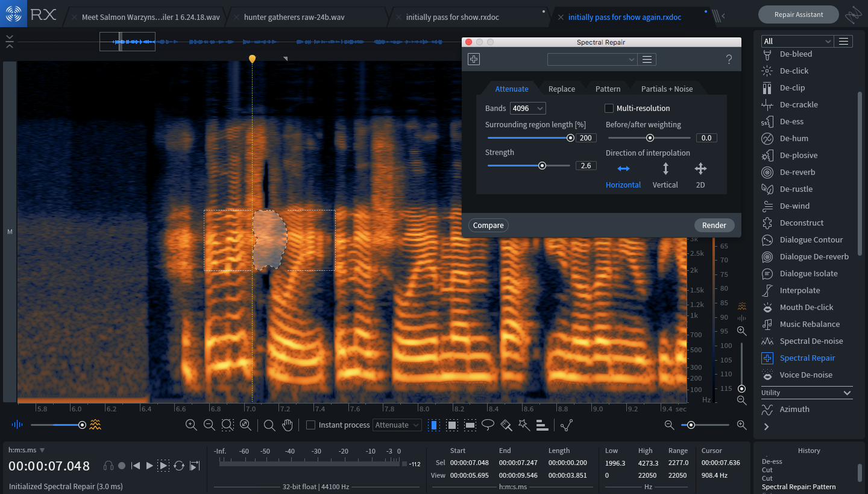The height and width of the screenshot is (494, 868).
Task: Select the brush selection tool
Action: pyautogui.click(x=506, y=425)
